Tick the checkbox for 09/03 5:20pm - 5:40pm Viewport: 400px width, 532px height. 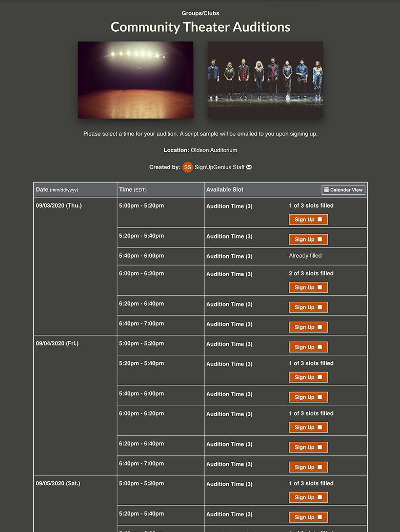tap(319, 239)
